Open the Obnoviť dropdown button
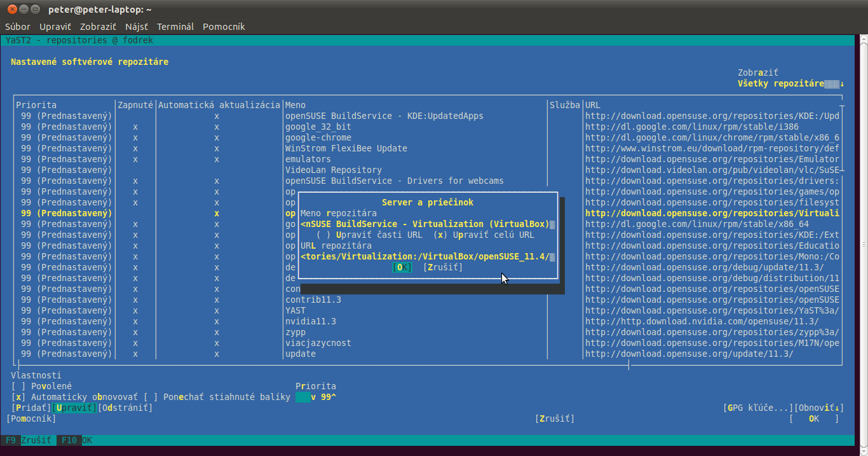Viewport: 868px width, 456px height. tap(819, 408)
